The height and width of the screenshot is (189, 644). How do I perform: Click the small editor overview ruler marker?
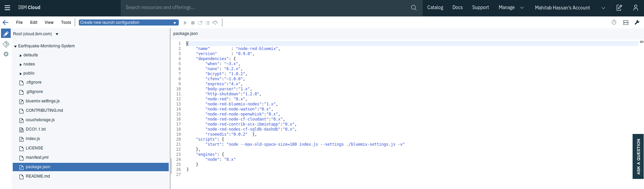tap(641, 42)
